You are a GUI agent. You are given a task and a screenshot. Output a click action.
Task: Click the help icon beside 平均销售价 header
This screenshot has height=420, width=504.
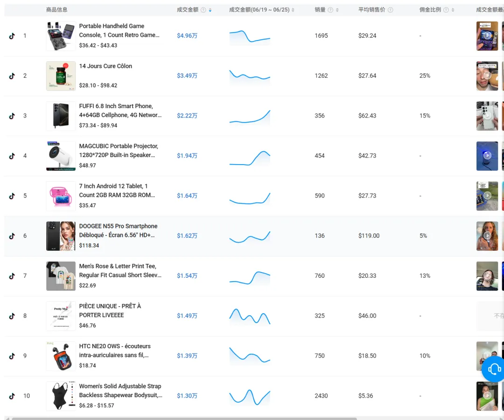[390, 10]
